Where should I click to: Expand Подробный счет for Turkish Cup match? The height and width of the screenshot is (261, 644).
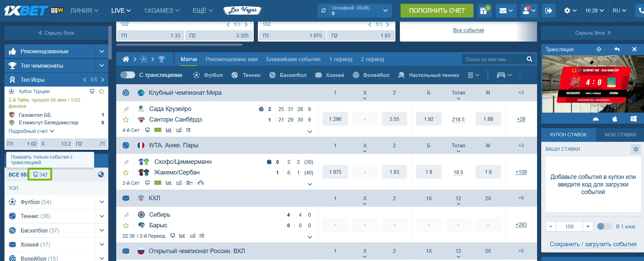pos(31,131)
